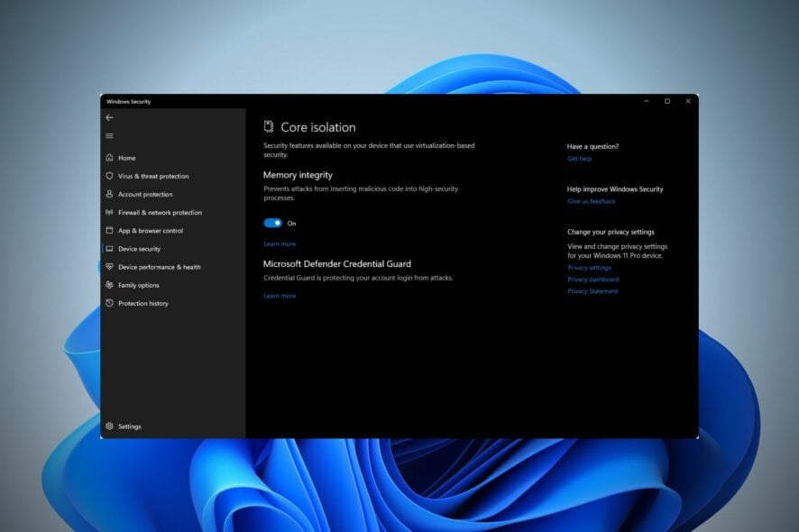Click the Home house icon
This screenshot has width=799, height=532.
[109, 158]
